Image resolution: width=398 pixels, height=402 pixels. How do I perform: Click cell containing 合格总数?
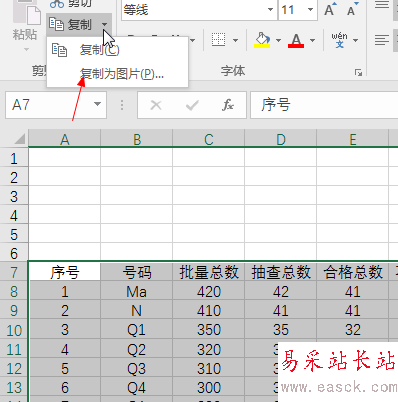(x=353, y=272)
